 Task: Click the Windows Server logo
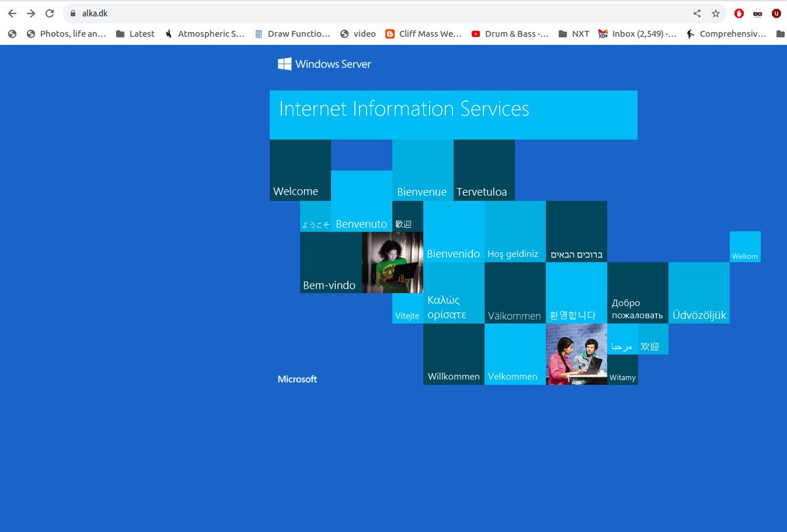pos(325,64)
